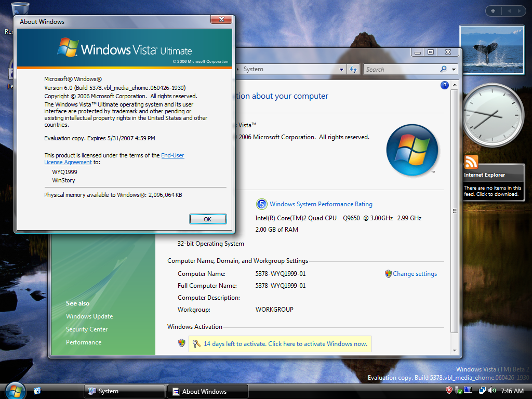Open Windows Update under See also
This screenshot has height=399, width=532.
click(x=89, y=316)
